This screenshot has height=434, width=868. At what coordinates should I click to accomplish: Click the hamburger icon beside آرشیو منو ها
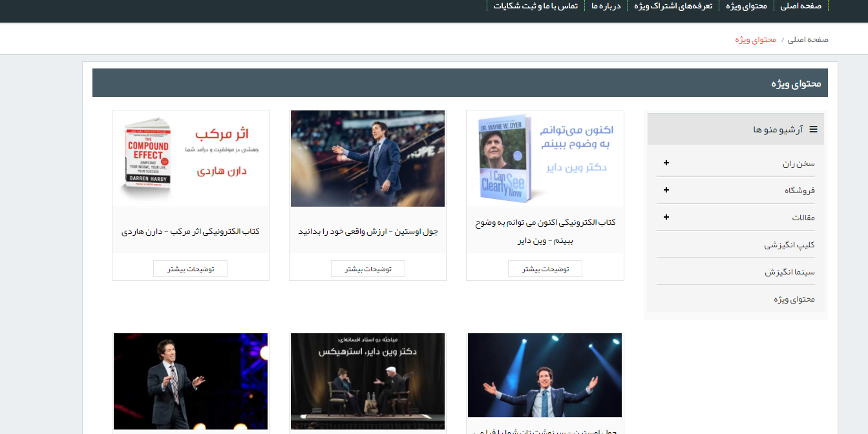813,129
